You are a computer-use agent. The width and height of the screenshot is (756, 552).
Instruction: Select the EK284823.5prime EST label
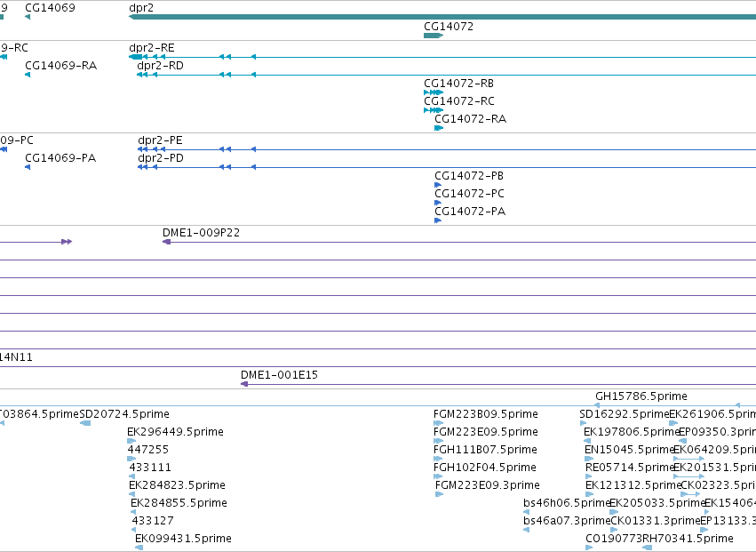[177, 485]
